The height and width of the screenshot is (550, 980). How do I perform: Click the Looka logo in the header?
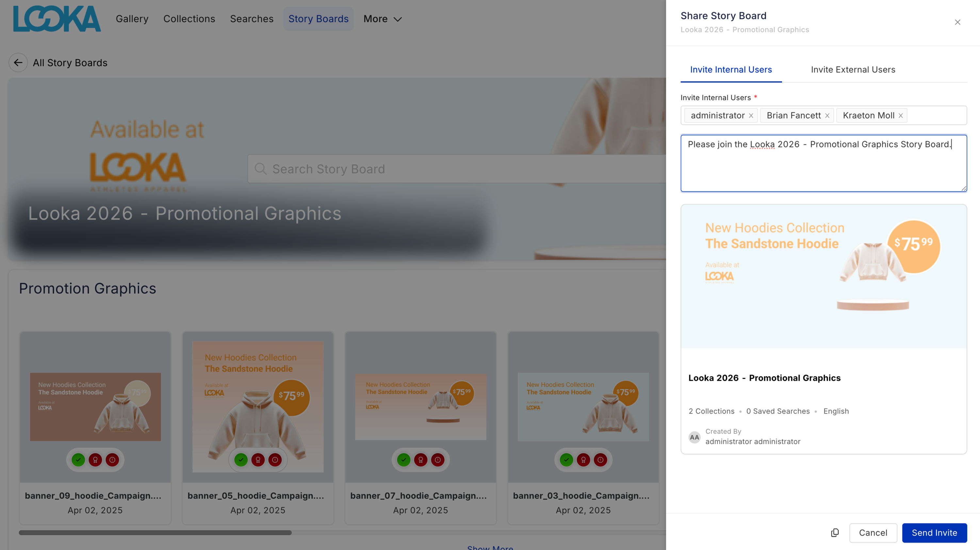[x=57, y=19]
